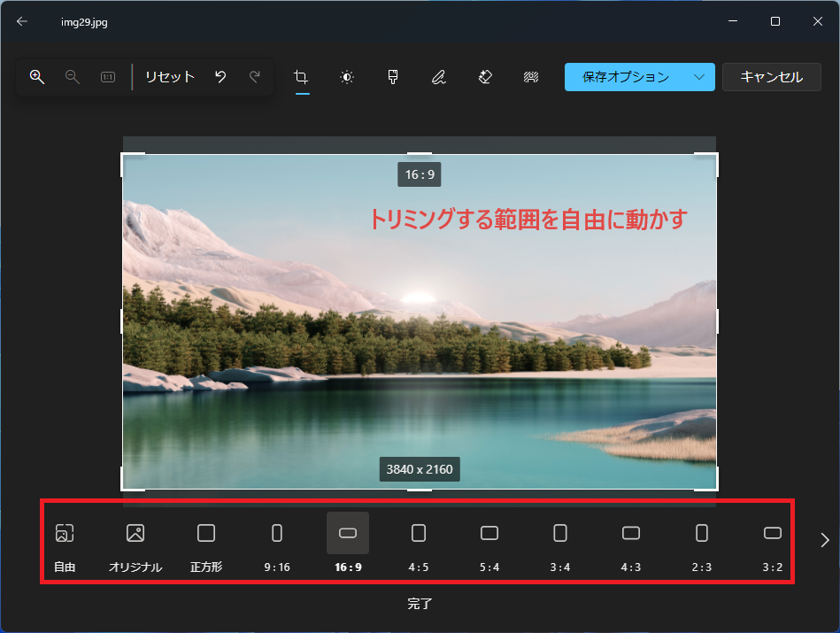
Task: Close the photo editor window
Action: pyautogui.click(x=818, y=21)
